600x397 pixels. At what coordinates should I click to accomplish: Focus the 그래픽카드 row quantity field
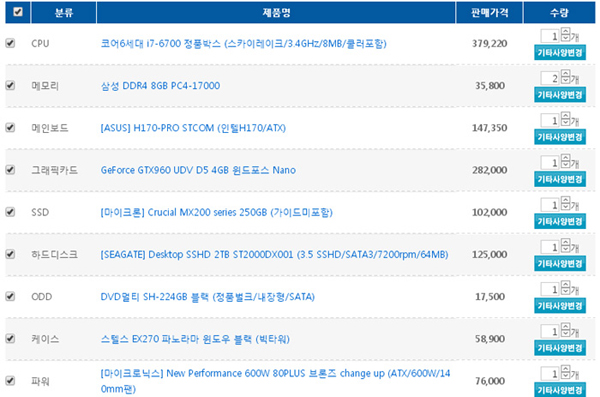550,162
